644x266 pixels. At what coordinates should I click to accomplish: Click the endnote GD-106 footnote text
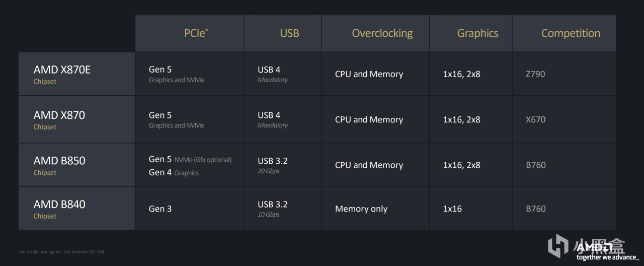(x=61, y=251)
